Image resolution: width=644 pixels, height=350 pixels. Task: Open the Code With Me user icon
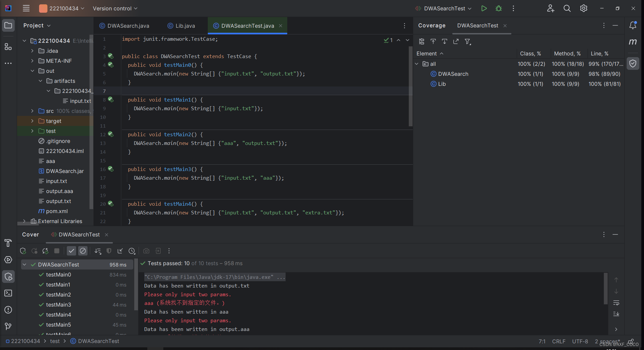pyautogui.click(x=550, y=8)
